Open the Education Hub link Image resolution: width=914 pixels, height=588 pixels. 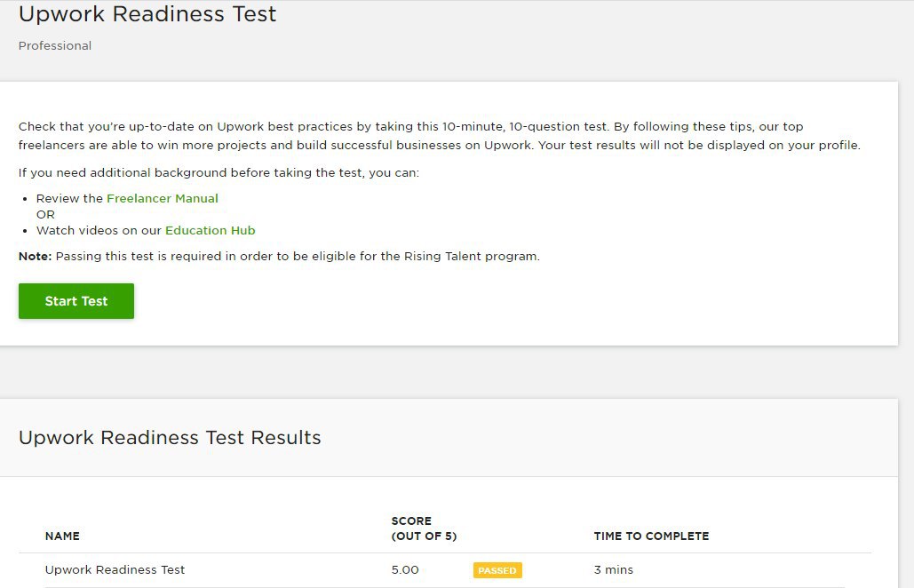coord(210,230)
